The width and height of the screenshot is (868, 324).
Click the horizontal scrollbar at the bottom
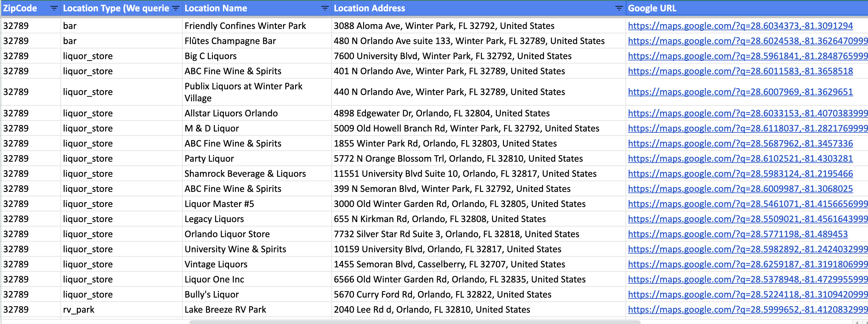click(x=414, y=322)
